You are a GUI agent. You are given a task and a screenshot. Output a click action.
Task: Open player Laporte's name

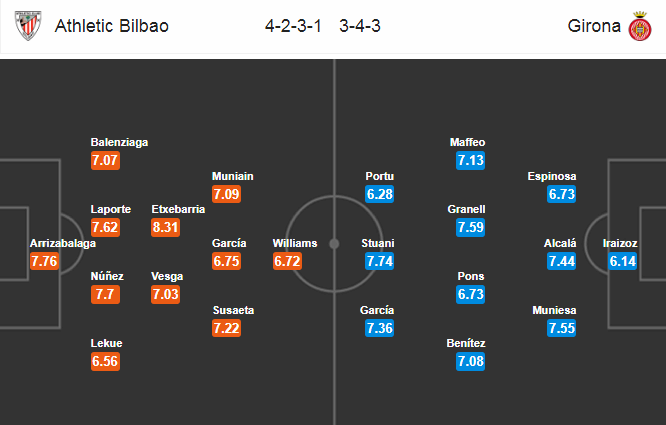pyautogui.click(x=110, y=209)
